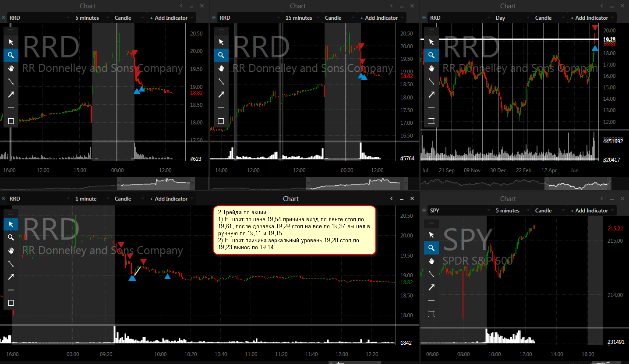Pick arrow tool in RRD Day chart

tap(431, 95)
